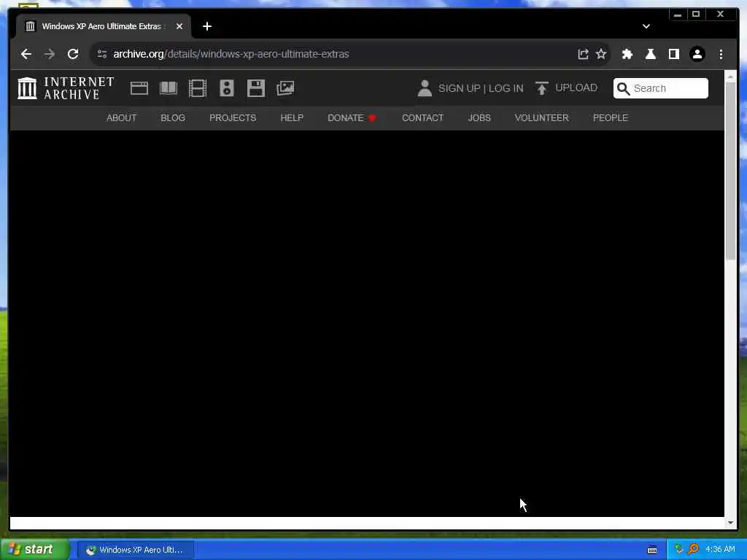
Task: Open the JOBS link
Action: click(x=479, y=117)
